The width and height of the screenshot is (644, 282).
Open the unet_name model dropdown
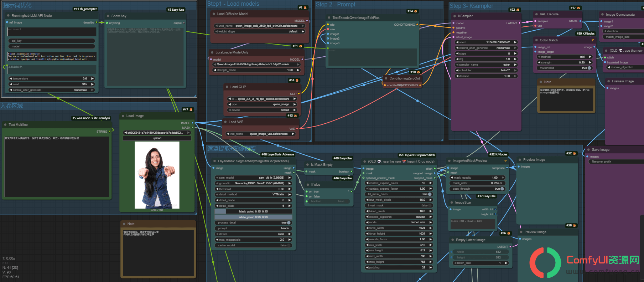pos(259,26)
